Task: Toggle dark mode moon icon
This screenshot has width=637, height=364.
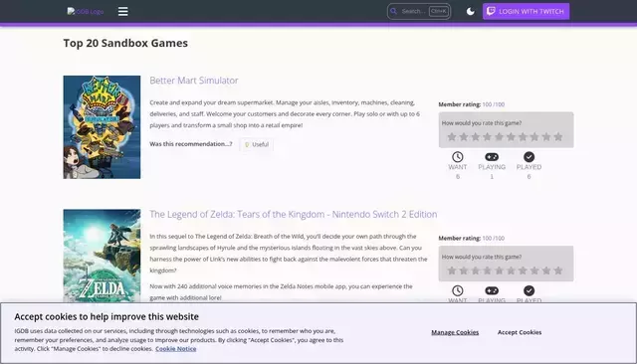Action: pos(471,11)
